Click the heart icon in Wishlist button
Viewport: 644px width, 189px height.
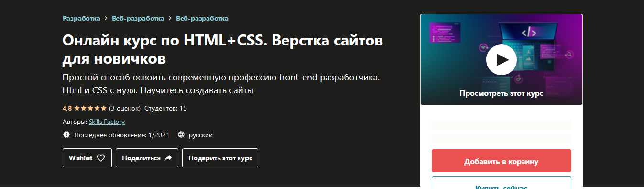101,158
